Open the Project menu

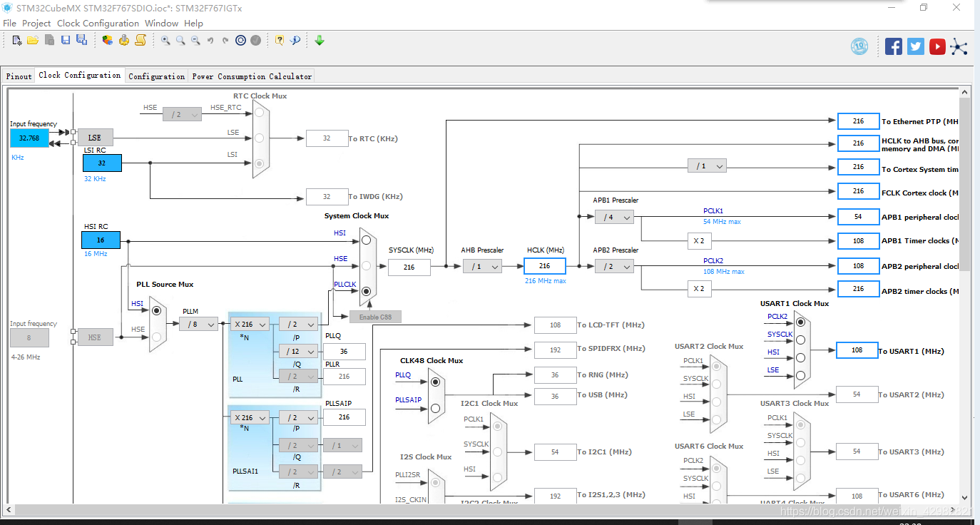[36, 23]
